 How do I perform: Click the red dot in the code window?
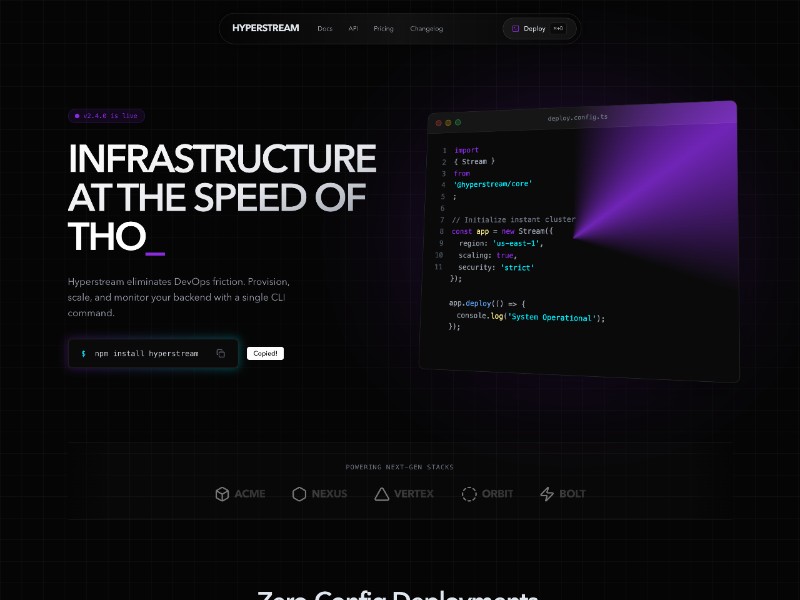click(x=438, y=122)
